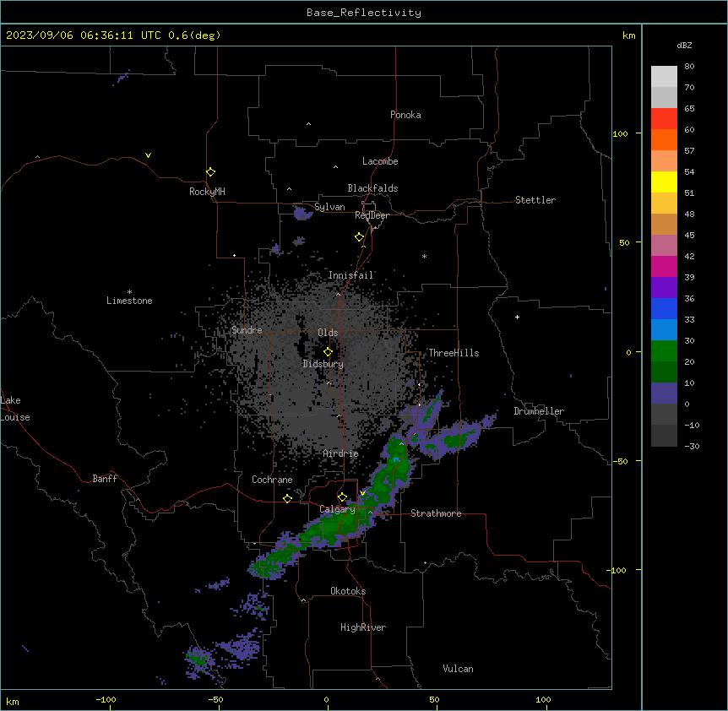Select the mauve 42-45 dBZ legend swatch

tap(664, 246)
